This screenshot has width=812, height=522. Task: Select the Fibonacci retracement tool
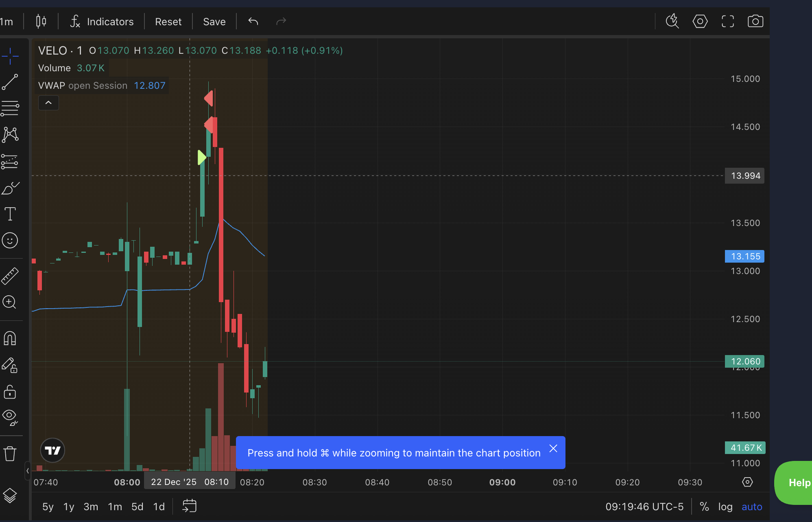[x=10, y=108]
